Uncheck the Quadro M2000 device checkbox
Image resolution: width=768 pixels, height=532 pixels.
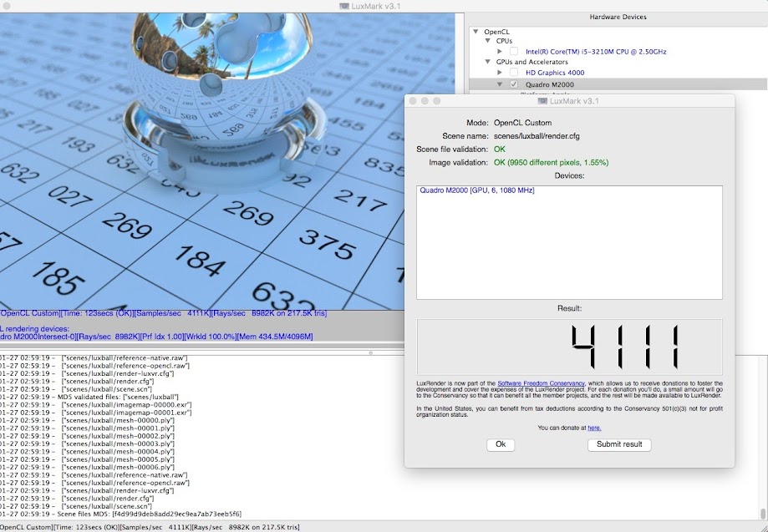(513, 84)
